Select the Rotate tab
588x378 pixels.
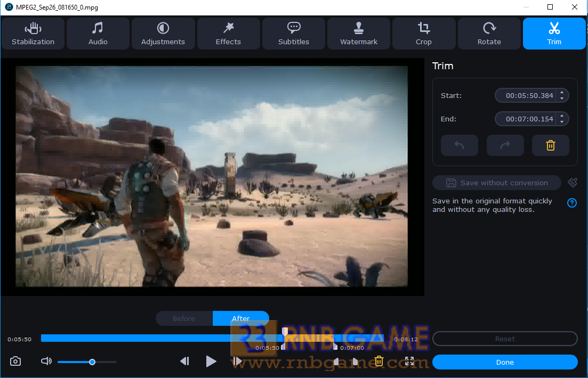[489, 34]
